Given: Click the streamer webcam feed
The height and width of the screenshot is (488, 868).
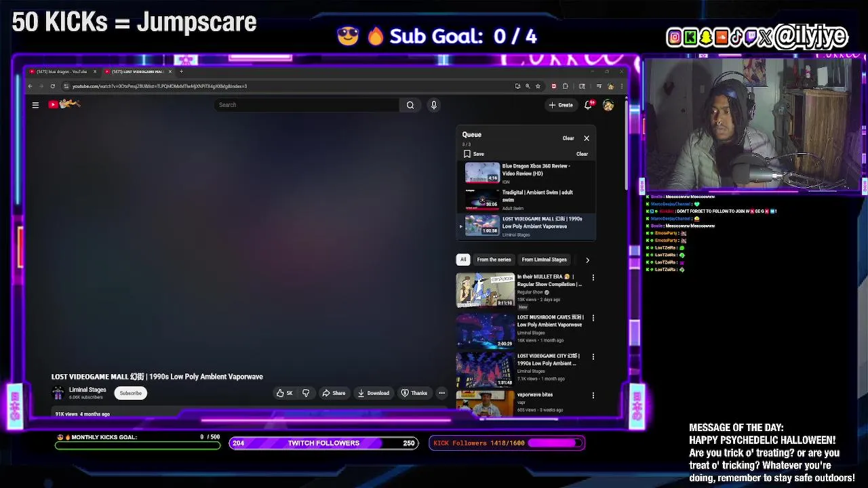Looking at the screenshot, I should (753, 125).
